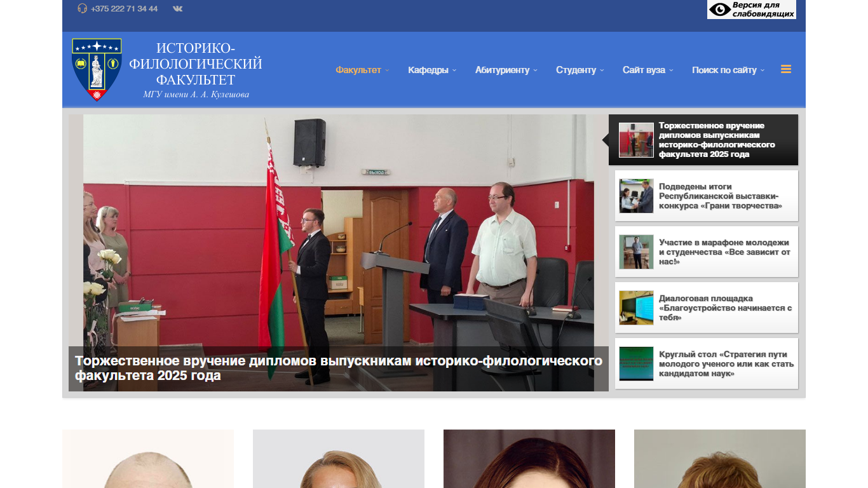
Task: Click МГУ имени А. А. Кулешова subtitle
Action: click(x=196, y=95)
